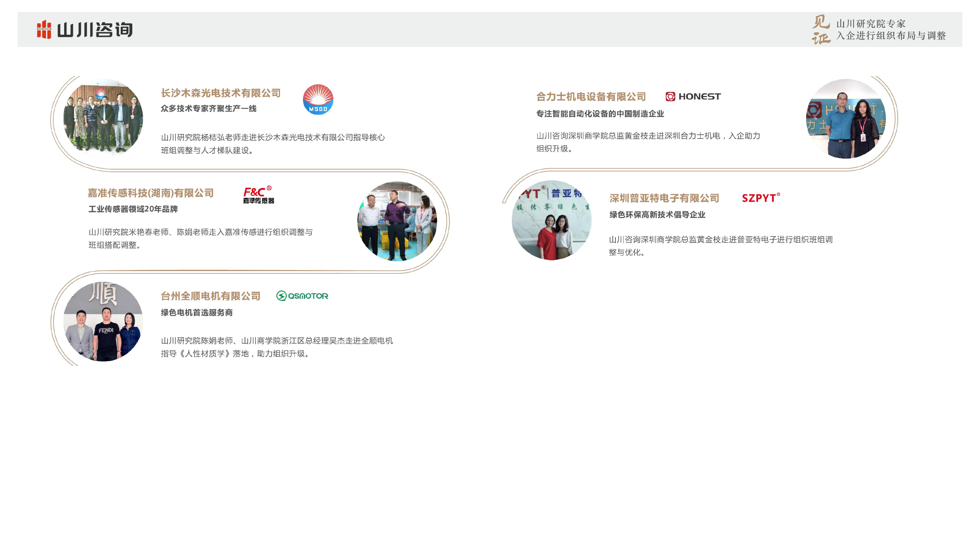Click subtitle 众多技术专家齐聚生产一线

(208, 108)
